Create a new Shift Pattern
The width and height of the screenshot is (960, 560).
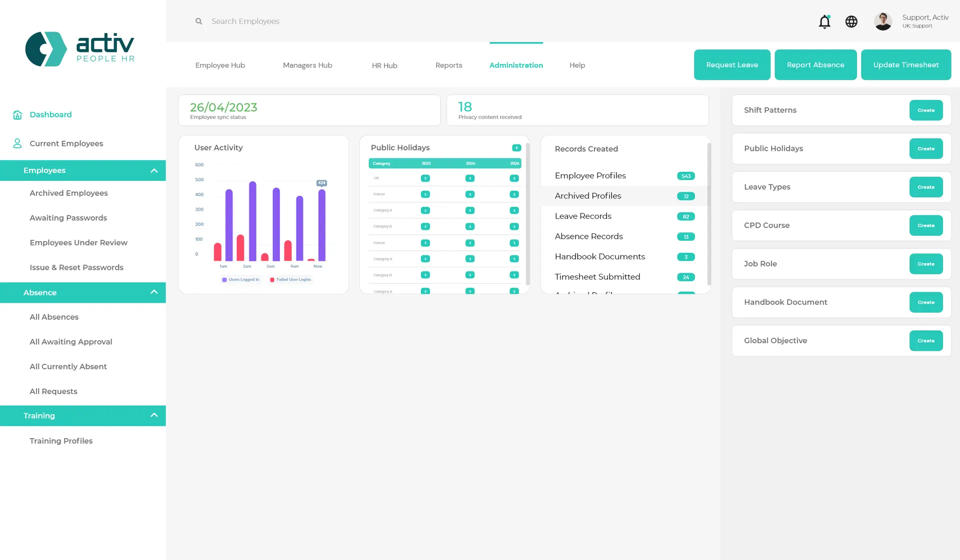coord(925,110)
